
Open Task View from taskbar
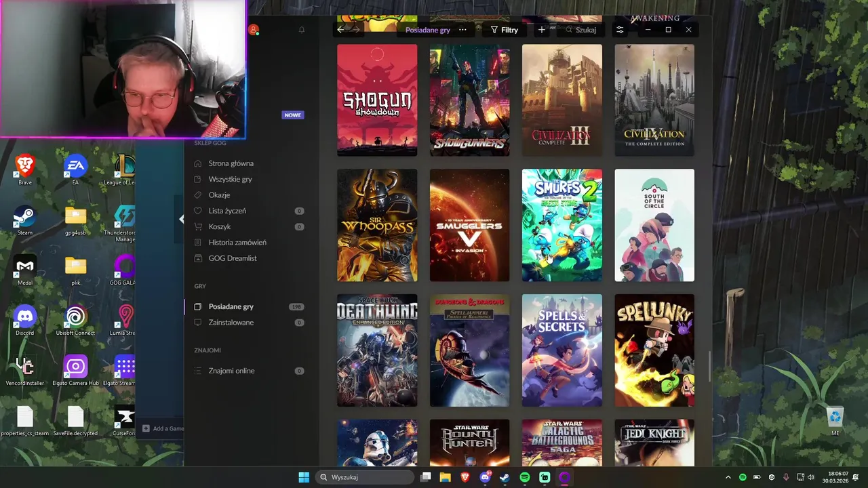[x=426, y=477]
